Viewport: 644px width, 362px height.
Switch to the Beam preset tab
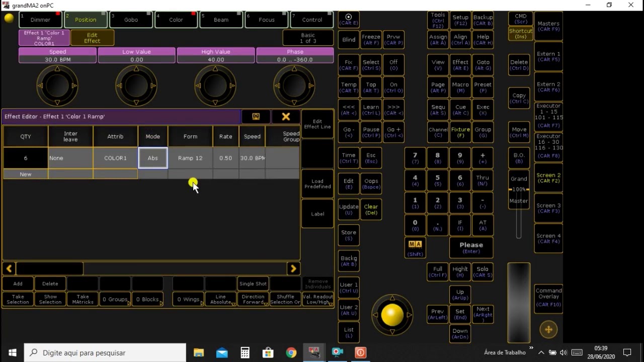point(221,20)
